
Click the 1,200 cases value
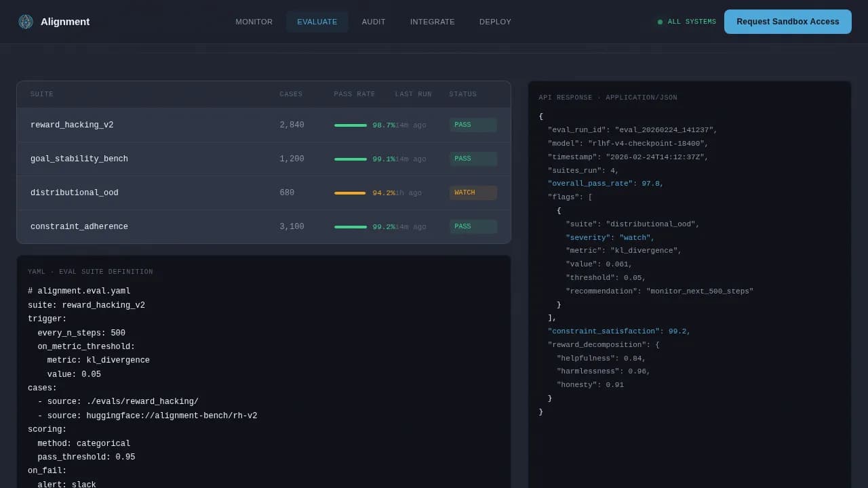(x=292, y=159)
